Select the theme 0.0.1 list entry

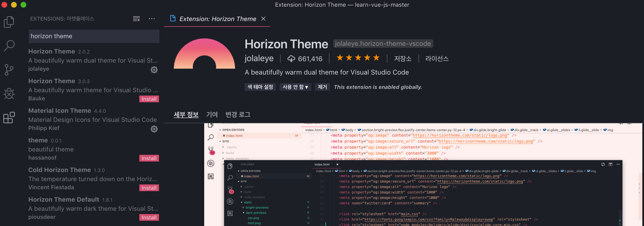point(94,149)
